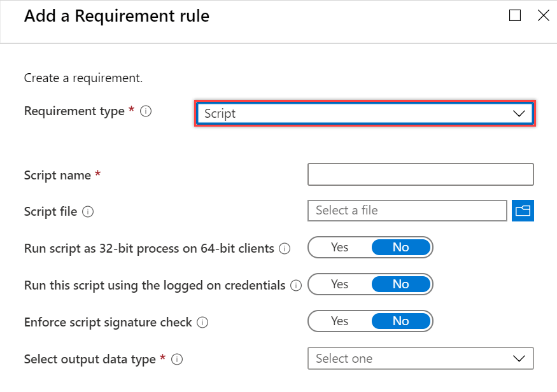This screenshot has width=557, height=392.
Task: Click the Script name text field
Action: [420, 174]
